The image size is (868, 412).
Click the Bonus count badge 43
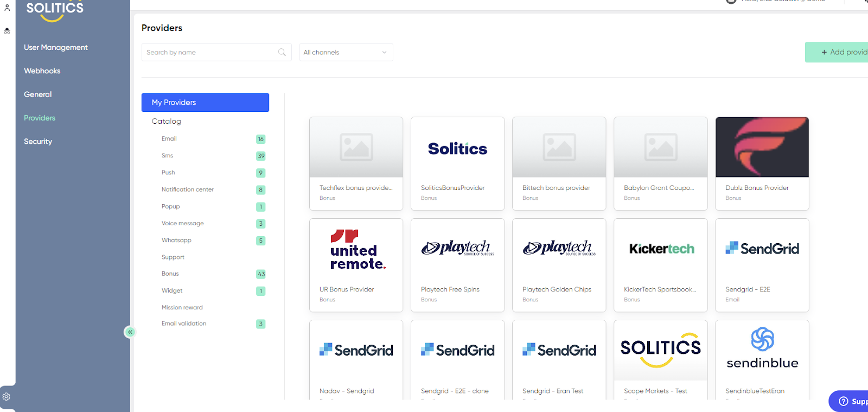[261, 274]
